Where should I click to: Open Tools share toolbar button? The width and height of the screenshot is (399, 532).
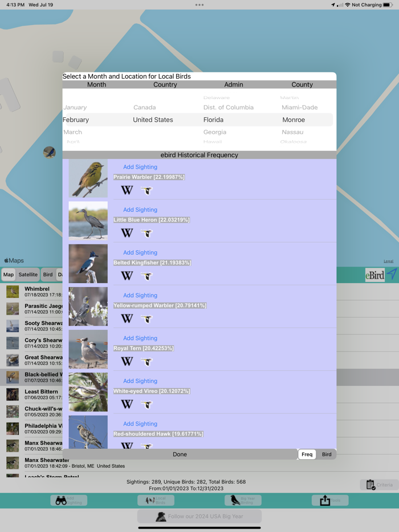pyautogui.click(x=330, y=500)
